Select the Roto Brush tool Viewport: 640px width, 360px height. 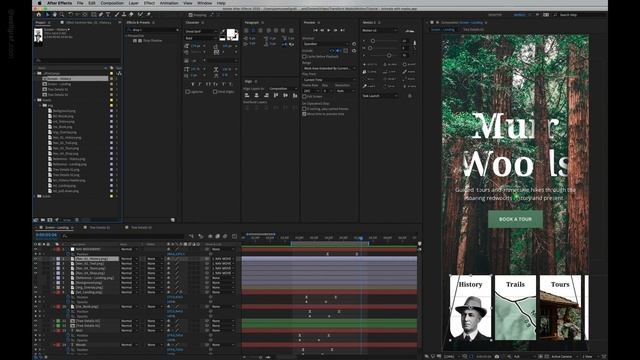(140, 15)
